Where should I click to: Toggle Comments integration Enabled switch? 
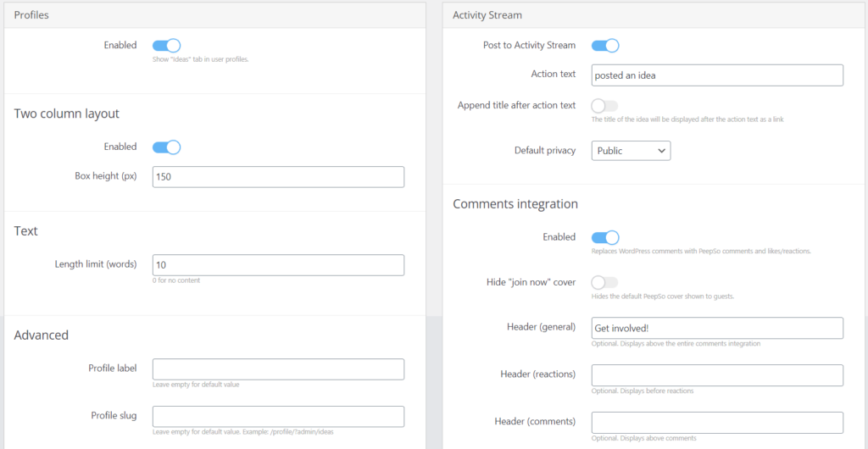pyautogui.click(x=605, y=238)
